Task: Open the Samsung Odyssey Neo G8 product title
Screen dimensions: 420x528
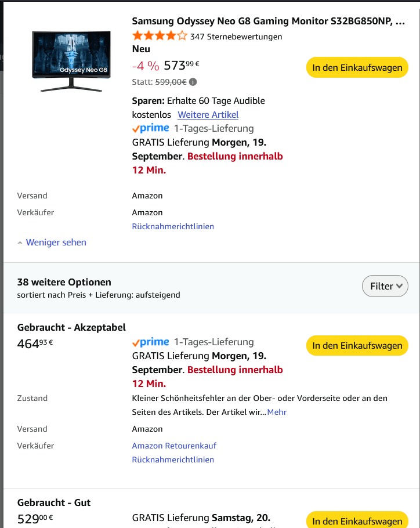Action: point(268,21)
